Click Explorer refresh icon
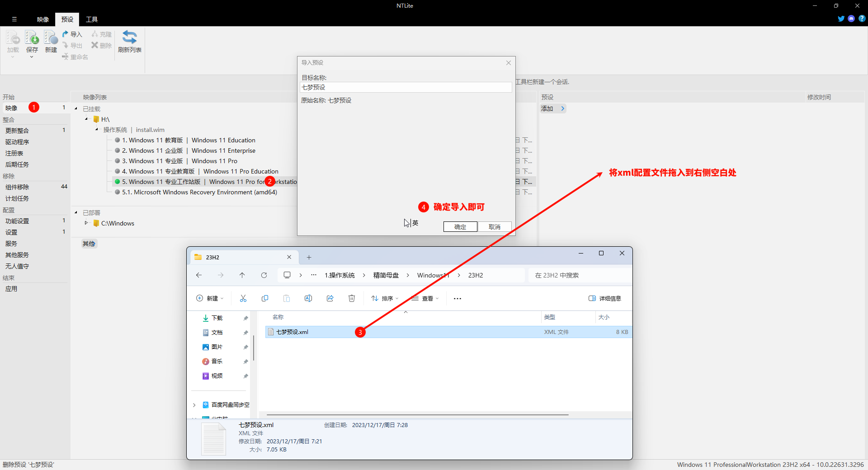 click(x=264, y=275)
